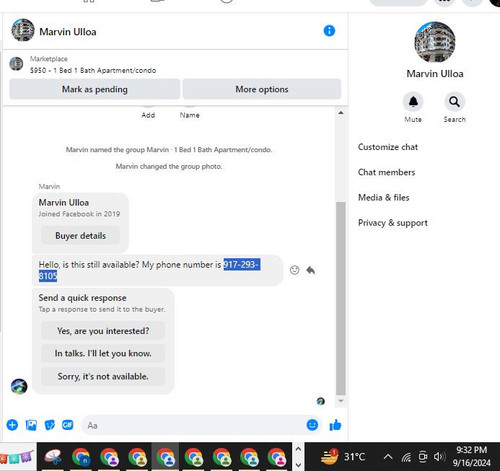Viewport: 500px width, 471px height.
Task: Mute the conversation with the bell icon
Action: pyautogui.click(x=413, y=101)
